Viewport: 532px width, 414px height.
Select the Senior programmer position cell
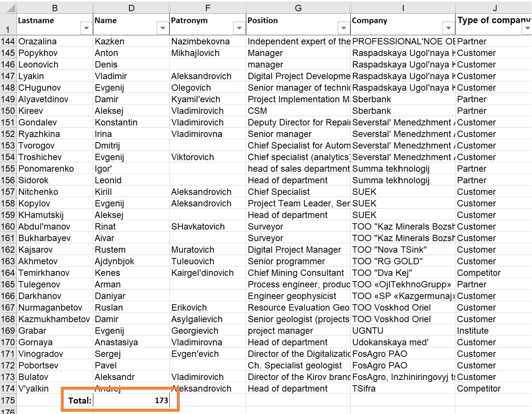click(298, 261)
